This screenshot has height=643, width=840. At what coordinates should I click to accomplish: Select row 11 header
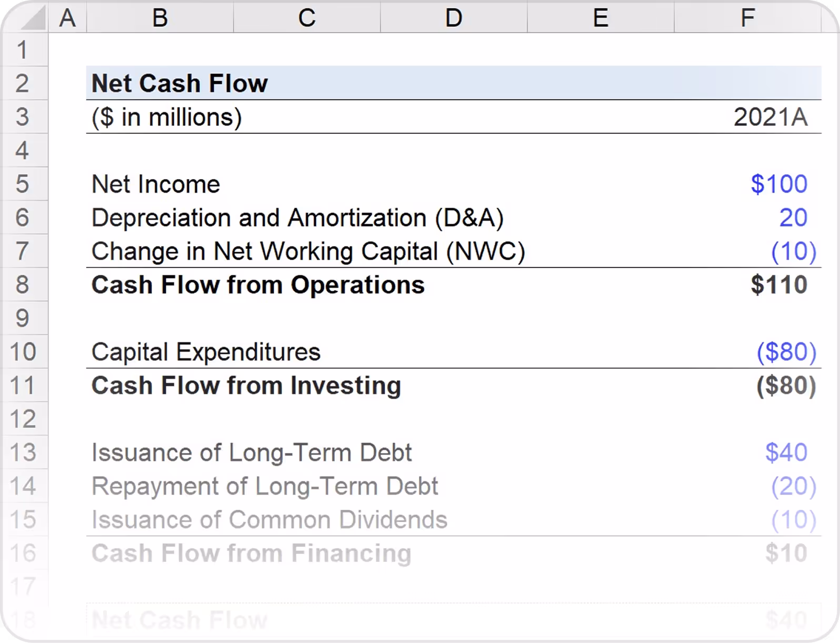(24, 385)
